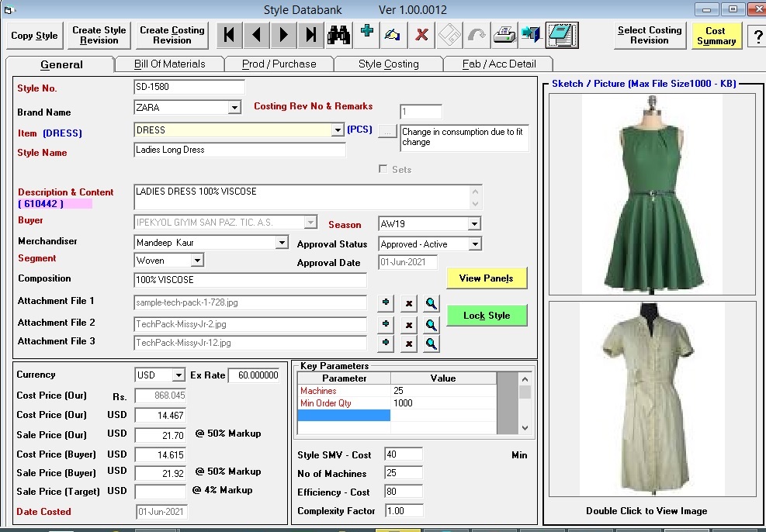This screenshot has width=766, height=532.
Task: Select the Fab / Acc Detail tab
Action: pos(499,64)
